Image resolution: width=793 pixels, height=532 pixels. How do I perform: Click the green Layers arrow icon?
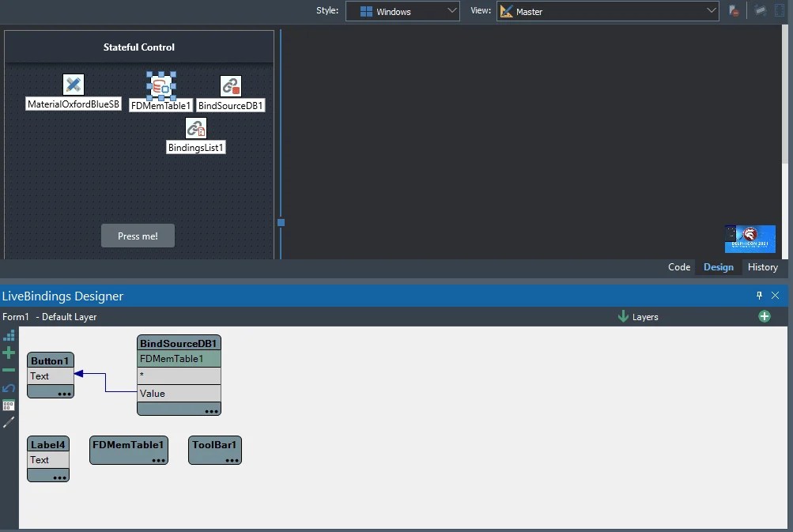[623, 316]
